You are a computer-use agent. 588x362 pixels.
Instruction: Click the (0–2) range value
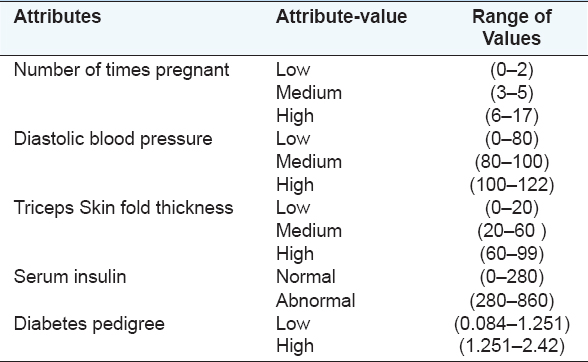512,70
